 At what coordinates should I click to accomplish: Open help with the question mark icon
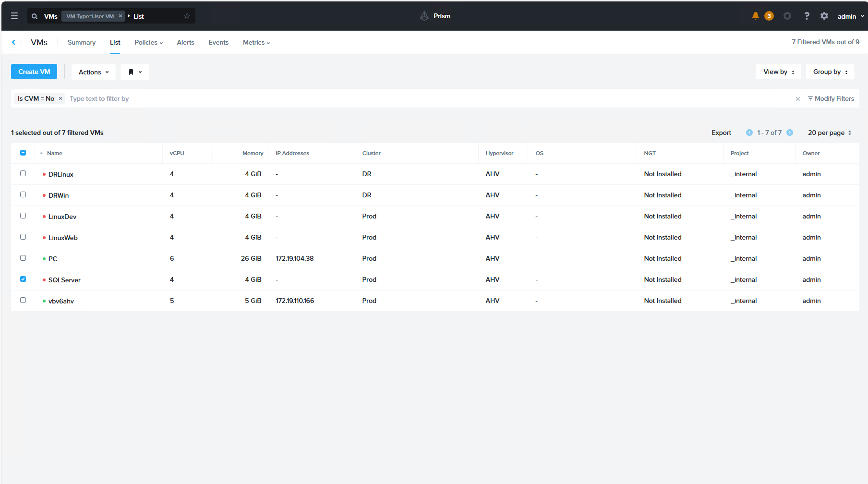click(807, 16)
